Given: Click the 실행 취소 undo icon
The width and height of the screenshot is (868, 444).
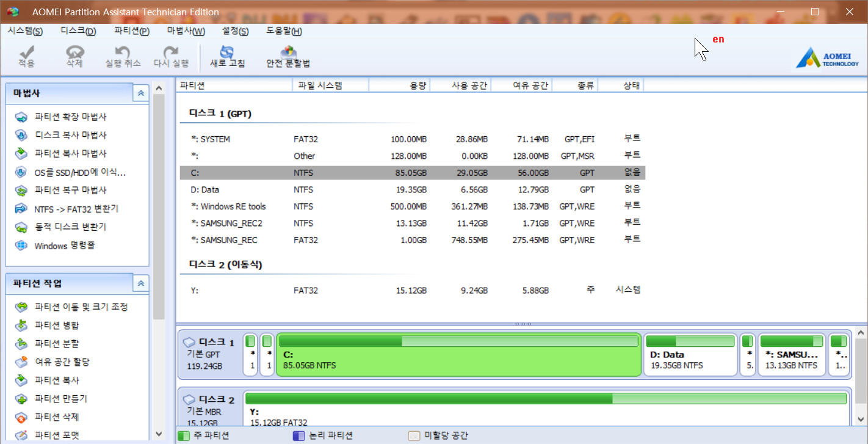Looking at the screenshot, I should pos(123,57).
